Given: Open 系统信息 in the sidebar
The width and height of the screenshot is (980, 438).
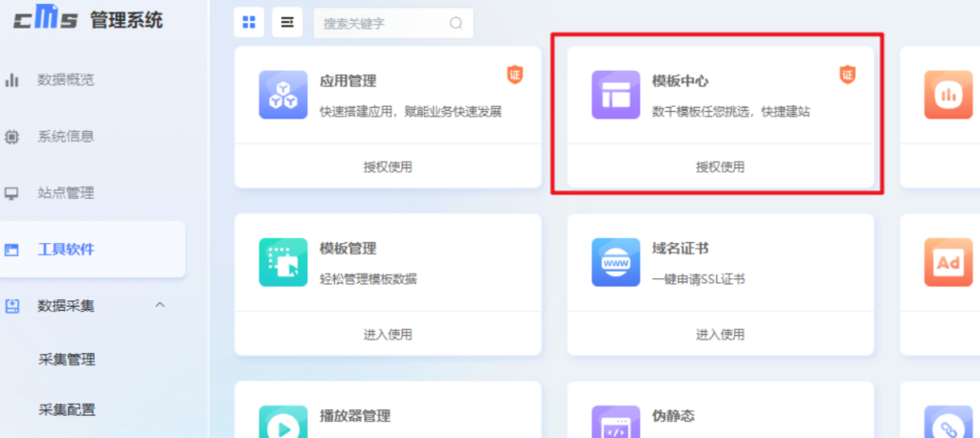Looking at the screenshot, I should [65, 136].
